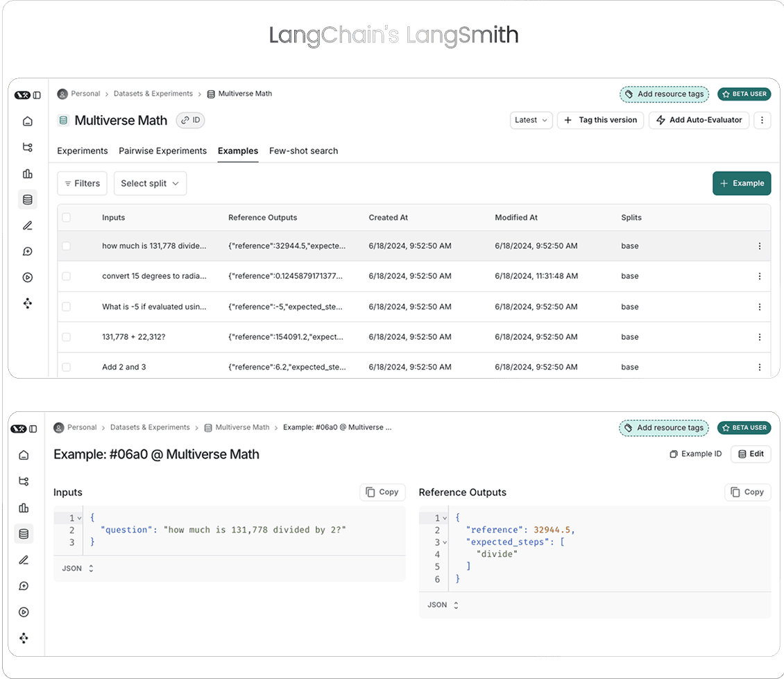The width and height of the screenshot is (784, 679).
Task: Open the Filters button
Action: click(x=82, y=184)
